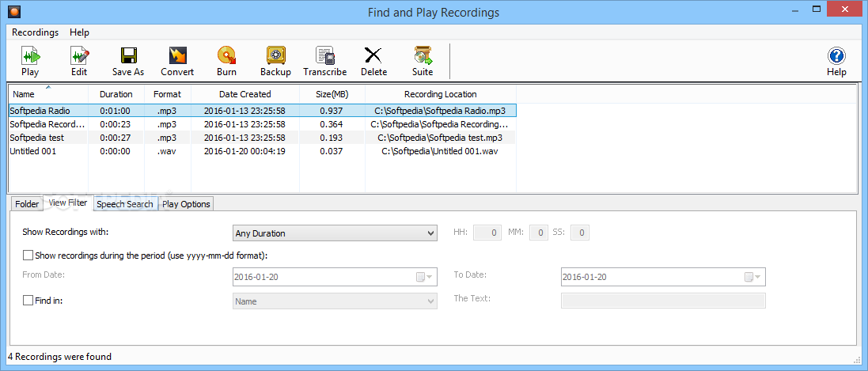868x371 pixels.
Task: Open the Backup safe icon
Action: (x=275, y=62)
